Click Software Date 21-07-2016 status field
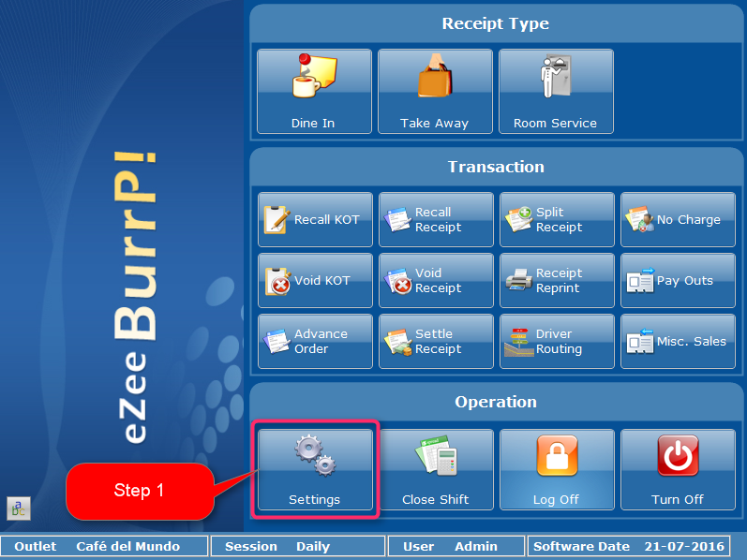The width and height of the screenshot is (747, 560). pos(629,546)
